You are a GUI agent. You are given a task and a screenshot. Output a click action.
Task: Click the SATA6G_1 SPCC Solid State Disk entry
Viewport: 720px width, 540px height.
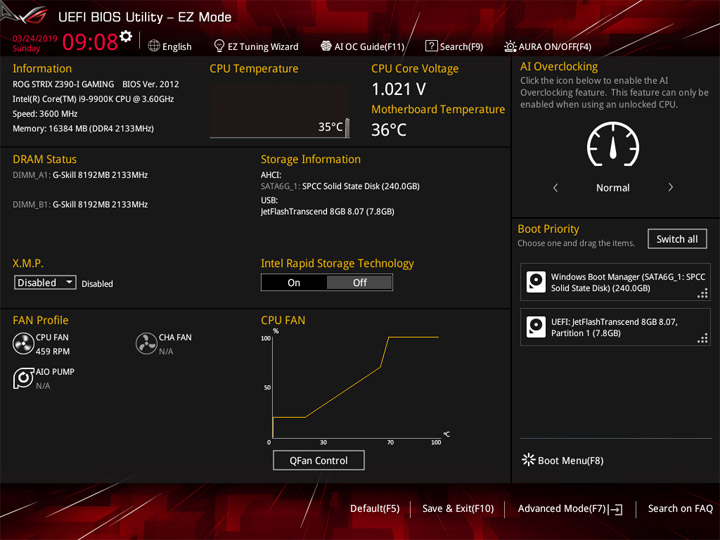[x=340, y=186]
